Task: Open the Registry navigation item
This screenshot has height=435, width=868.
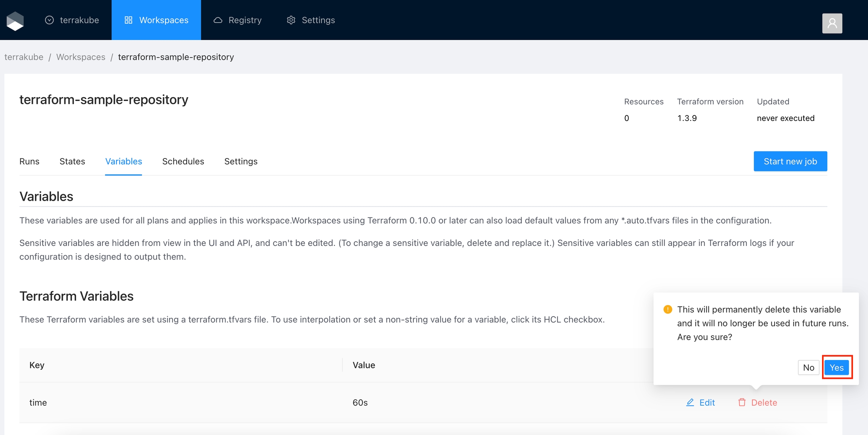Action: [x=237, y=20]
